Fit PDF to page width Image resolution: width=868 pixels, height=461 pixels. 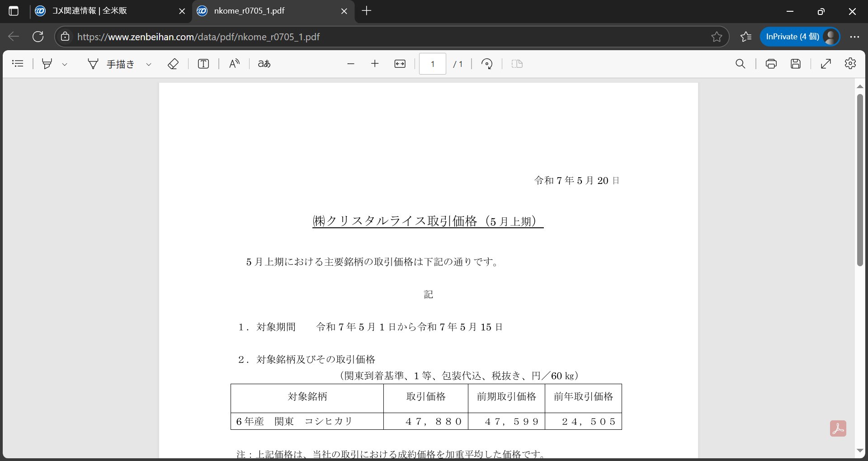tap(400, 64)
